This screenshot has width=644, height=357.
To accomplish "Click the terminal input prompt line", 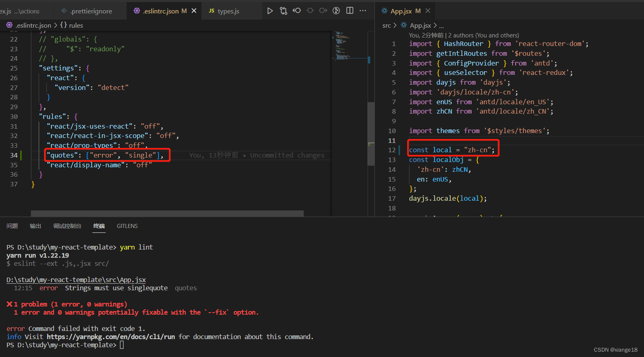I will click(65, 345).
